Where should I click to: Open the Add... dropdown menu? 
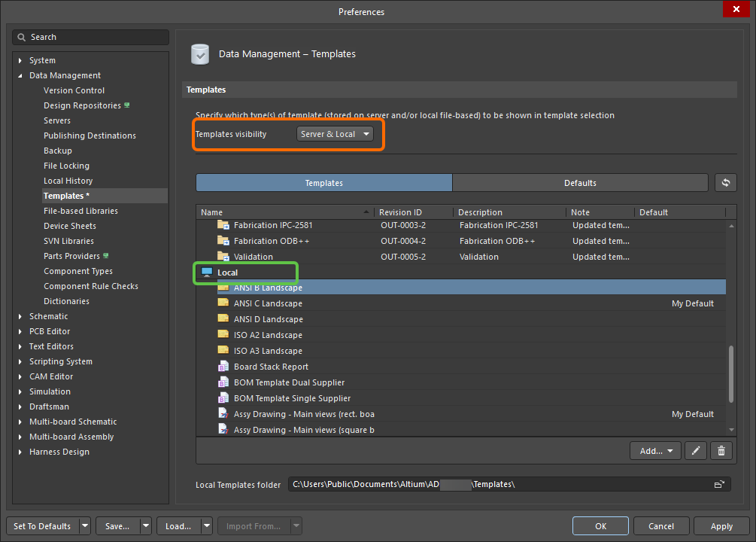point(654,450)
